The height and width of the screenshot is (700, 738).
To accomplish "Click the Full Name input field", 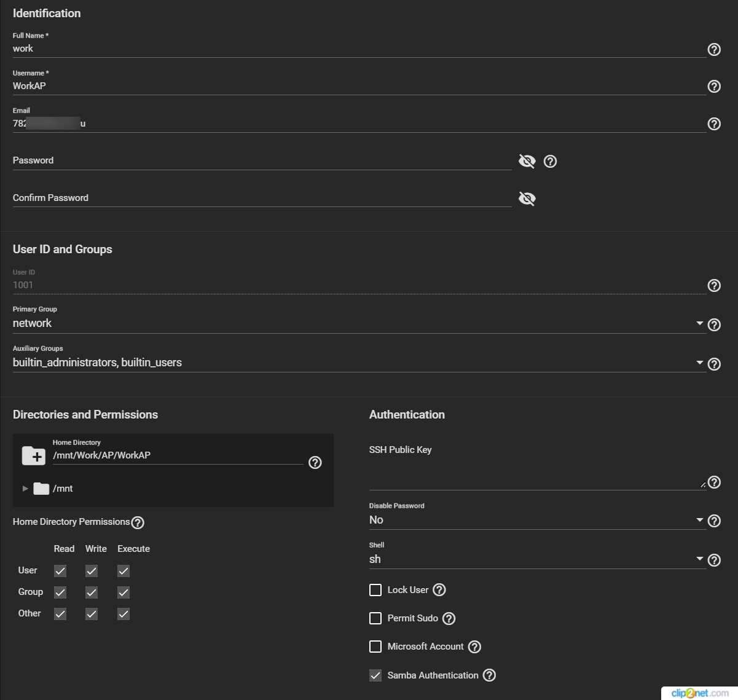I will coord(359,49).
